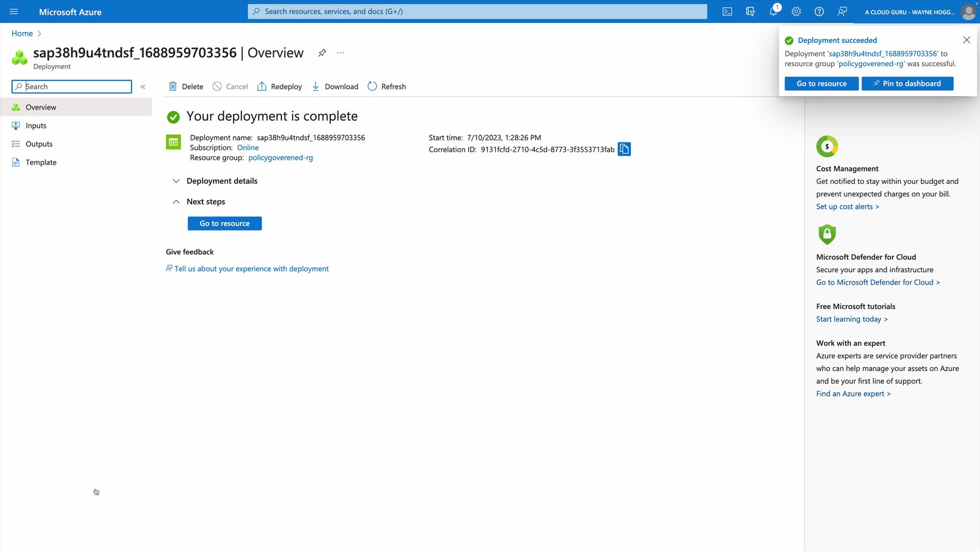Open the Cloud Shell icon

tap(727, 12)
